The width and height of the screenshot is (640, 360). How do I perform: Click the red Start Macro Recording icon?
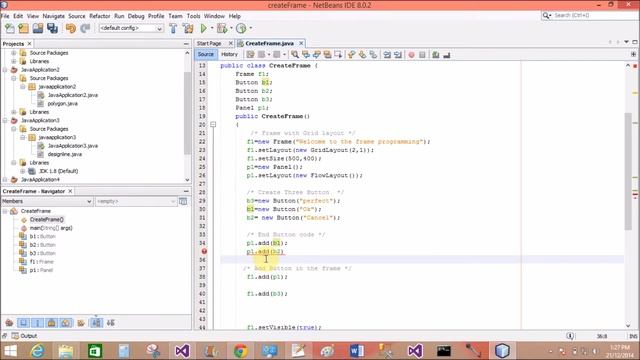point(411,55)
